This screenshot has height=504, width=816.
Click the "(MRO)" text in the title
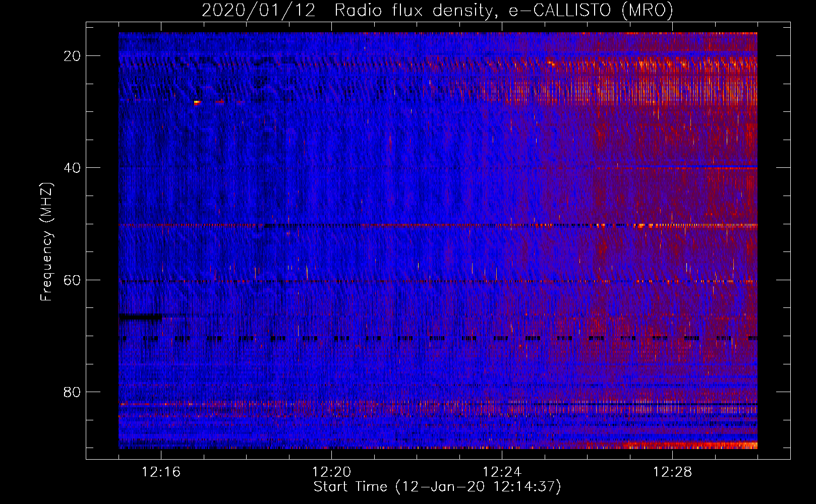pyautogui.click(x=647, y=11)
